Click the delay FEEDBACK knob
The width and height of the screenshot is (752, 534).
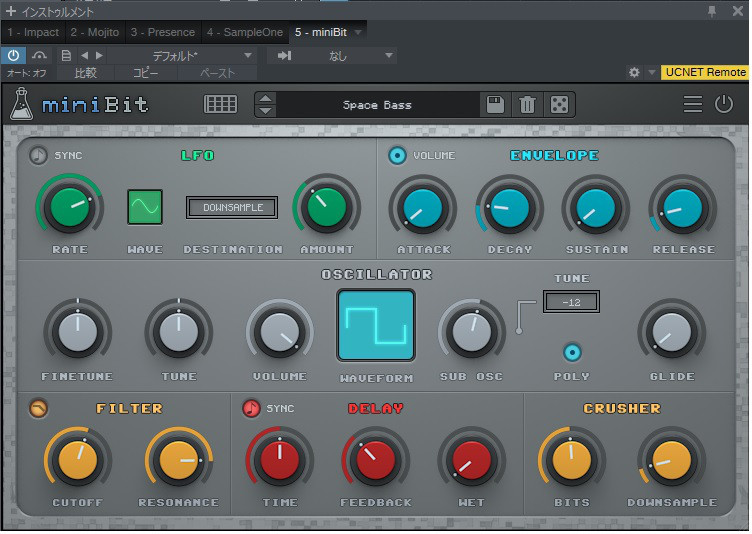pyautogui.click(x=376, y=460)
